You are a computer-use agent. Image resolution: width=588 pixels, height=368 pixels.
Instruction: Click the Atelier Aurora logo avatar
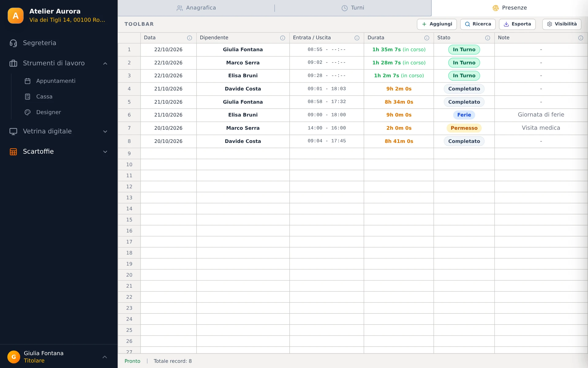coord(16,16)
